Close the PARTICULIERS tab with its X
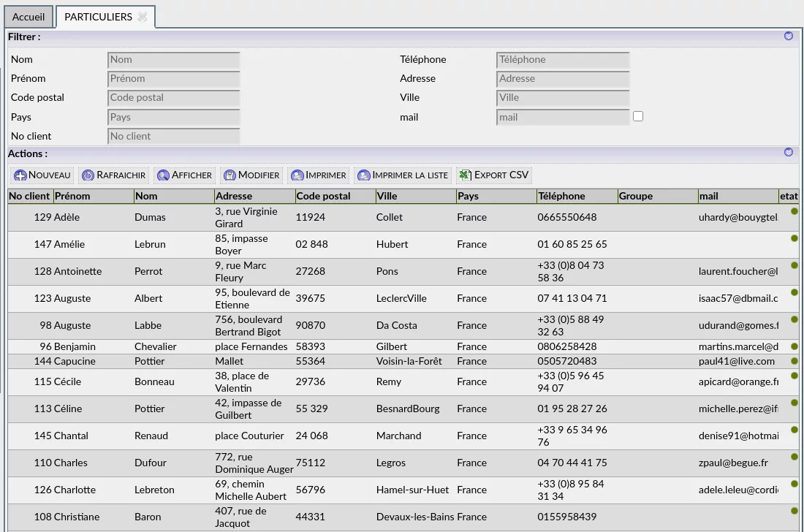The image size is (804, 532). (x=143, y=17)
